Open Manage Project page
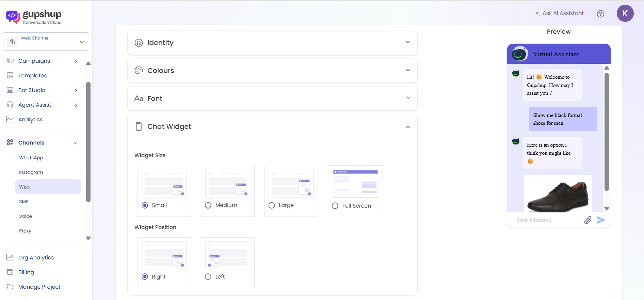644x300 pixels. [x=39, y=287]
